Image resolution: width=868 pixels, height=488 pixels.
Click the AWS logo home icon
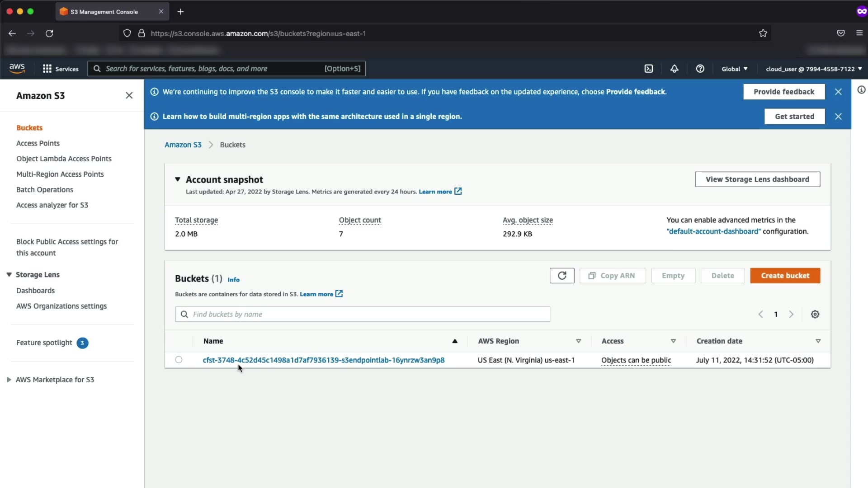17,68
